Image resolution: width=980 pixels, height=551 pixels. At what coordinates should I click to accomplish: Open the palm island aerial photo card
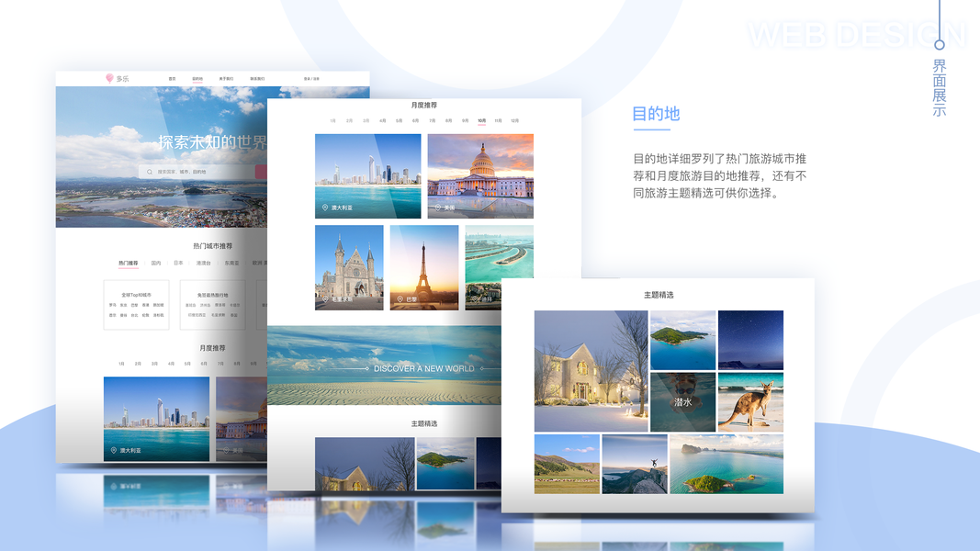tap(500, 267)
